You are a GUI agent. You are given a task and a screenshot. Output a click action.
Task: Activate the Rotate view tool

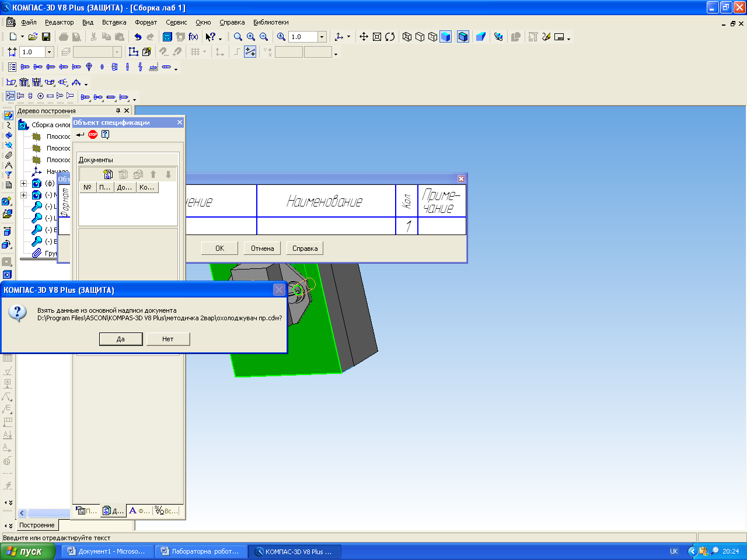coord(390,37)
